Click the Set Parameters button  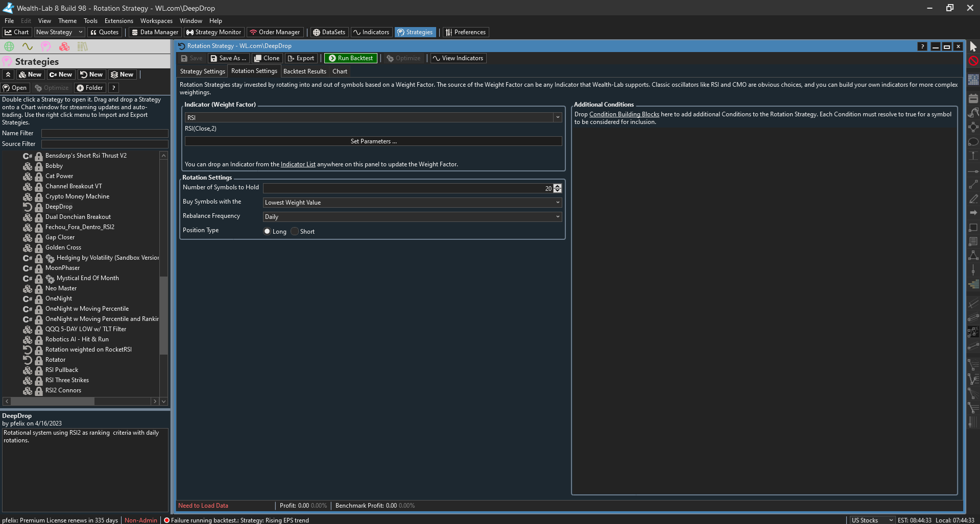coord(373,141)
